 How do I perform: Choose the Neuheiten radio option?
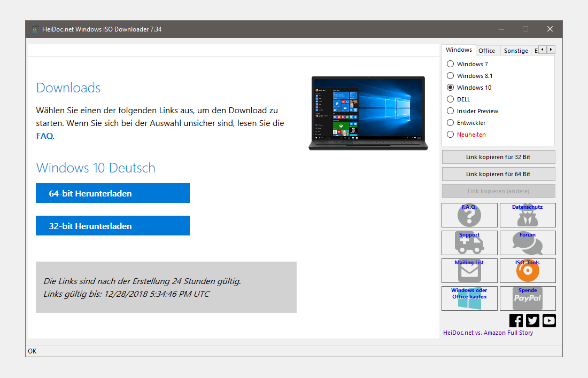(x=451, y=135)
